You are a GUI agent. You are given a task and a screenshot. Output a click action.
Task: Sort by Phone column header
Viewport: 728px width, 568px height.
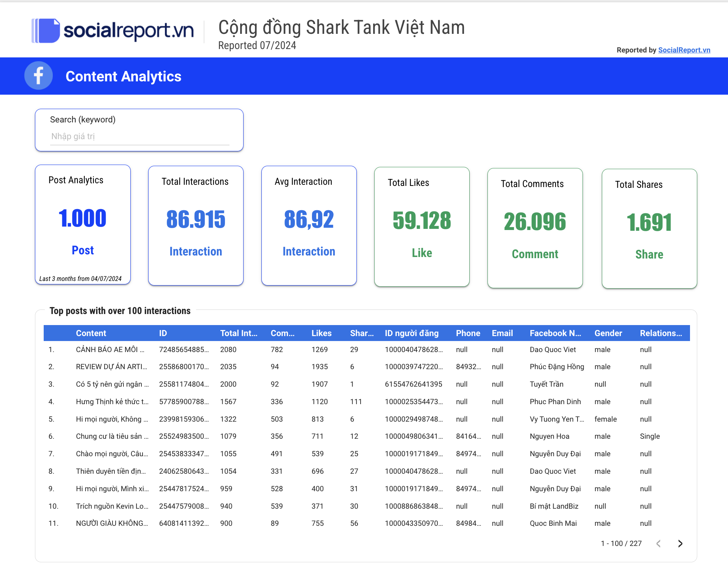click(468, 333)
